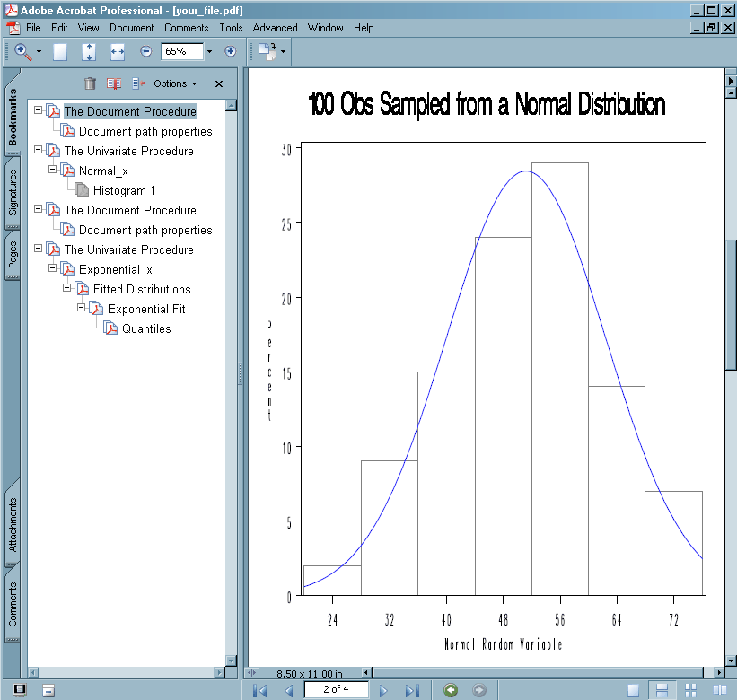The height and width of the screenshot is (700, 737).
Task: Open the Edit menu
Action: coord(59,28)
